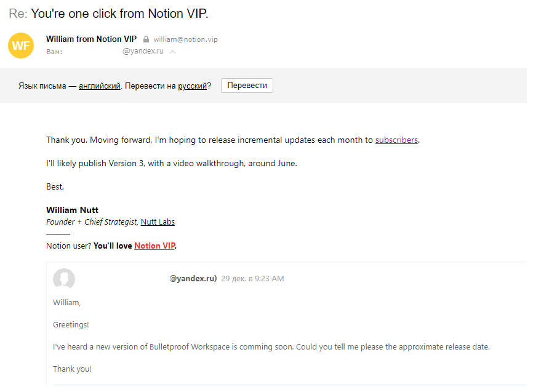Screen dimensions: 541x392
Task: Click the recipient @yandex.ru address in header
Action: [x=143, y=51]
